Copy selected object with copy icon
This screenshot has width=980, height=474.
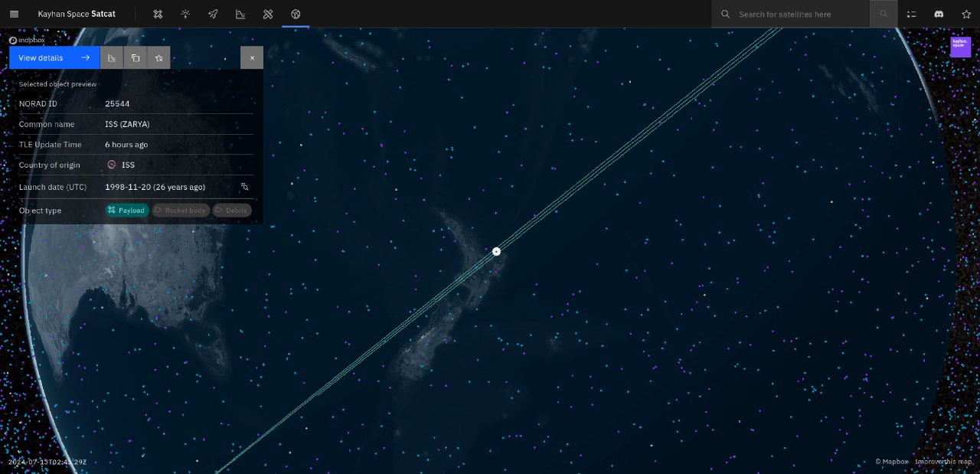click(136, 57)
